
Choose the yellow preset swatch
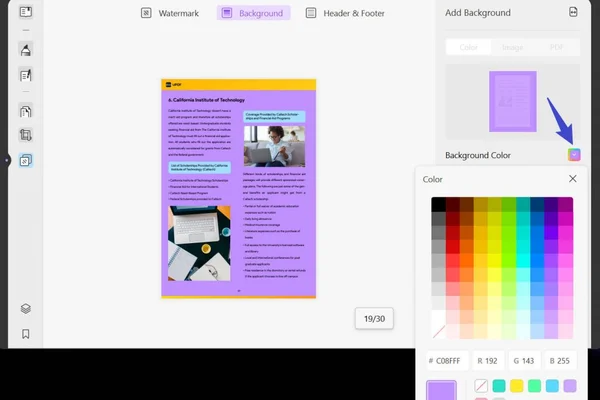(517, 386)
